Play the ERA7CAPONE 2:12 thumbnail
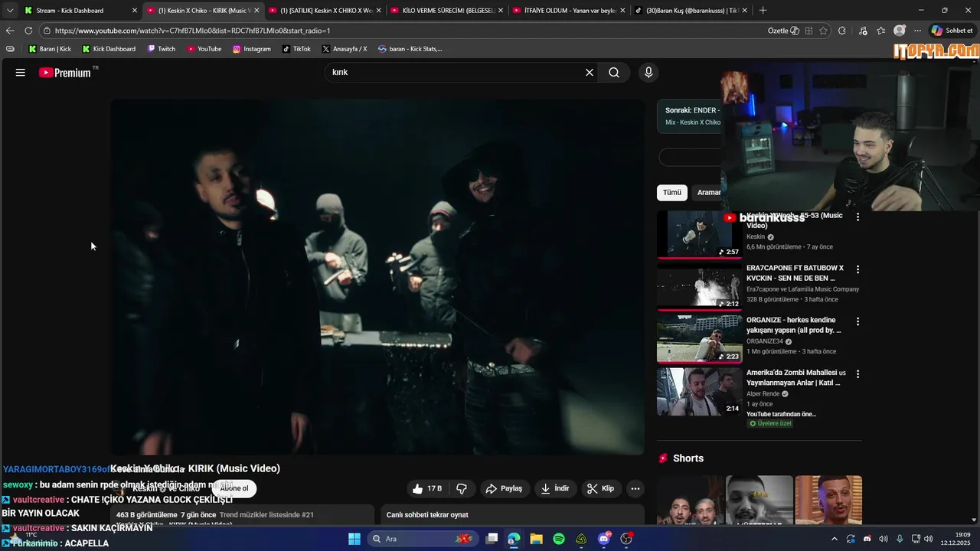This screenshot has height=551, width=980. pos(699,287)
